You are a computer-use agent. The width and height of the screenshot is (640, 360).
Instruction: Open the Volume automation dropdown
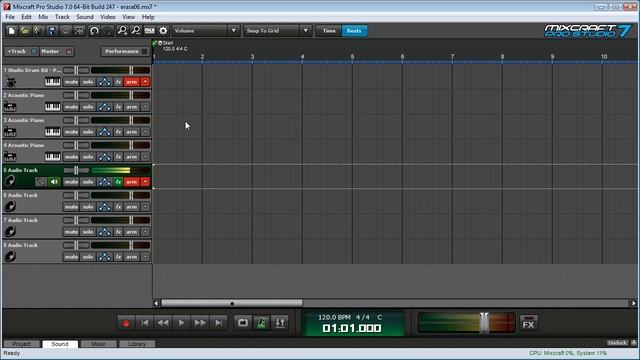coord(205,31)
